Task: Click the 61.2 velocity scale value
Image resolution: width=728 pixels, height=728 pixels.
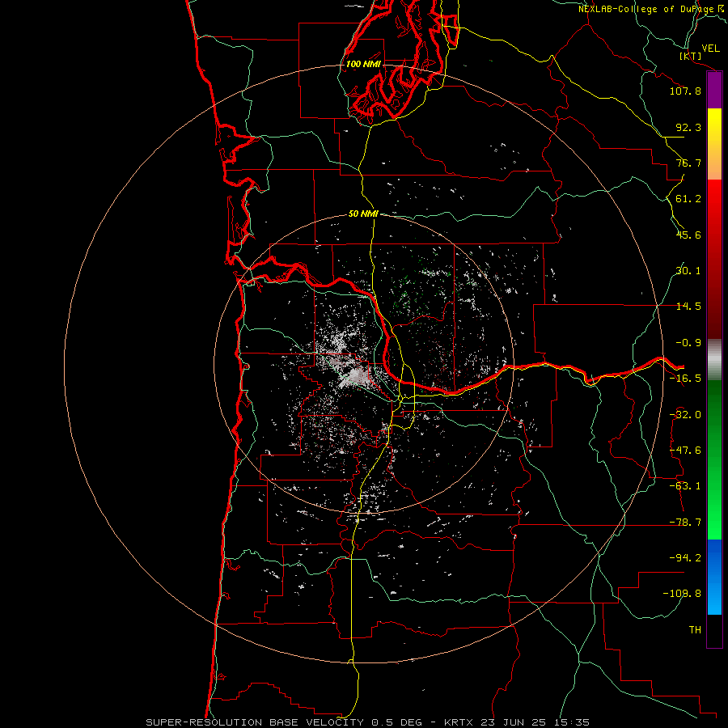Action: (x=688, y=199)
